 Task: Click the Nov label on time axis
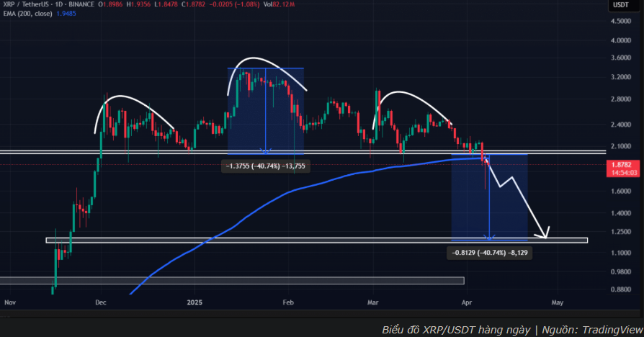click(x=10, y=302)
